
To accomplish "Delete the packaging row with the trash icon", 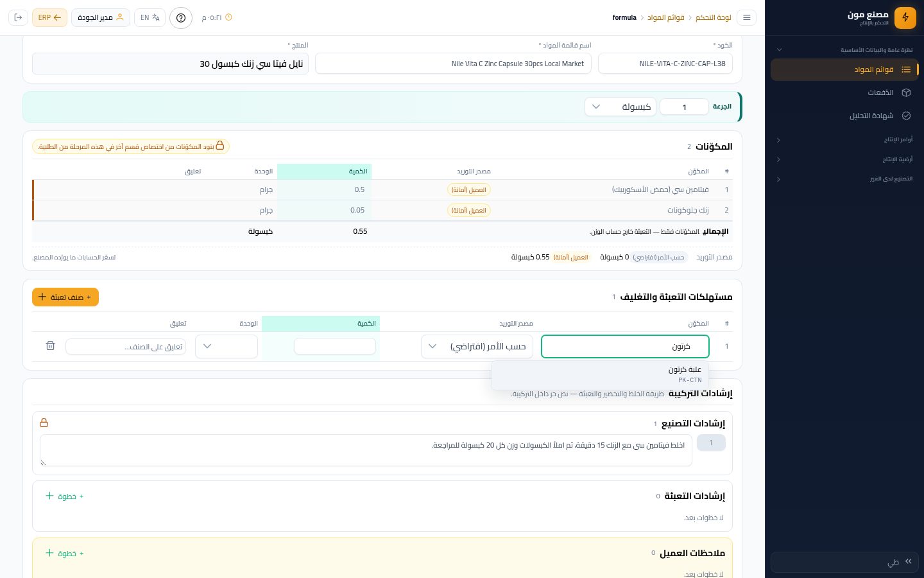I will 50,346.
